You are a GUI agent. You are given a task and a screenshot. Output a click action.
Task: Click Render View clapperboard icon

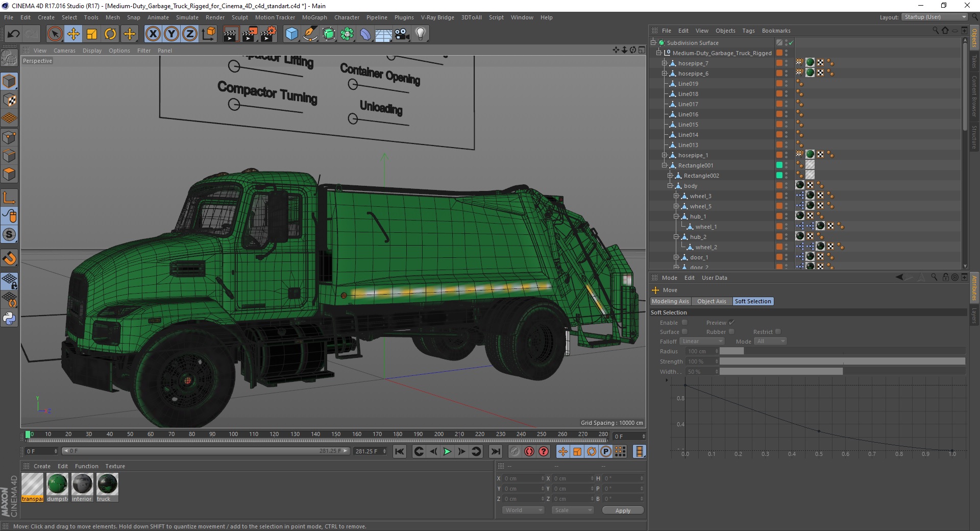point(231,34)
